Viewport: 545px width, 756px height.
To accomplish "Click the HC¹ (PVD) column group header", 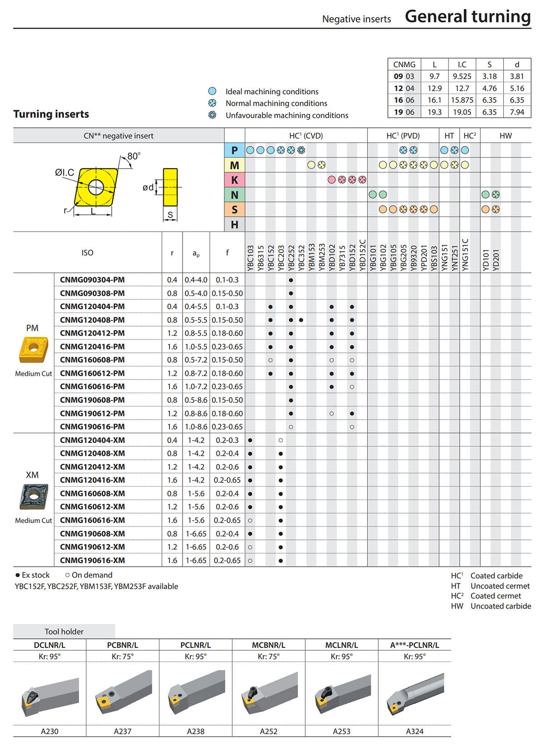I will (403, 135).
